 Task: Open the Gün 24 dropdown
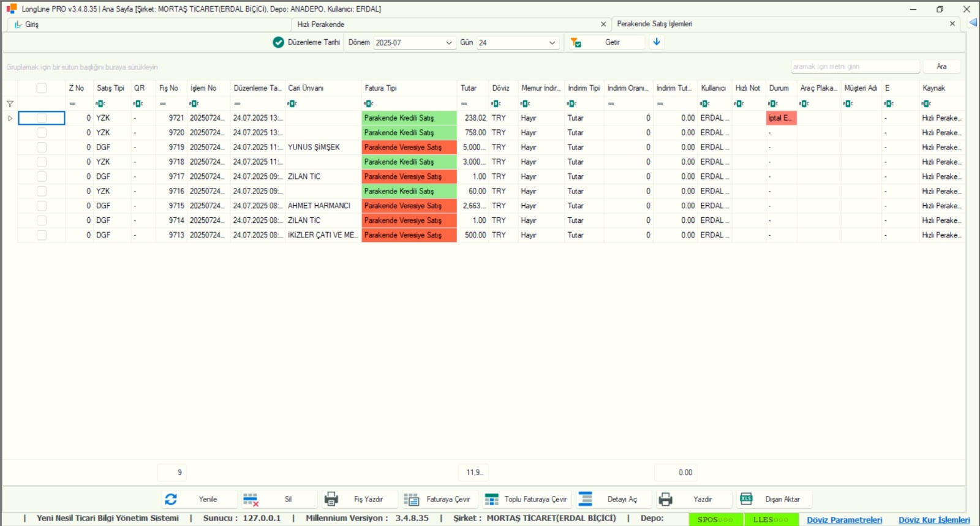tap(552, 43)
